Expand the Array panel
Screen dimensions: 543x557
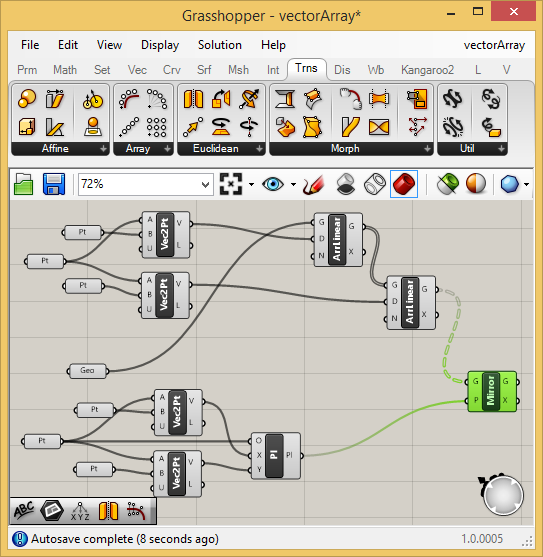tap(167, 148)
